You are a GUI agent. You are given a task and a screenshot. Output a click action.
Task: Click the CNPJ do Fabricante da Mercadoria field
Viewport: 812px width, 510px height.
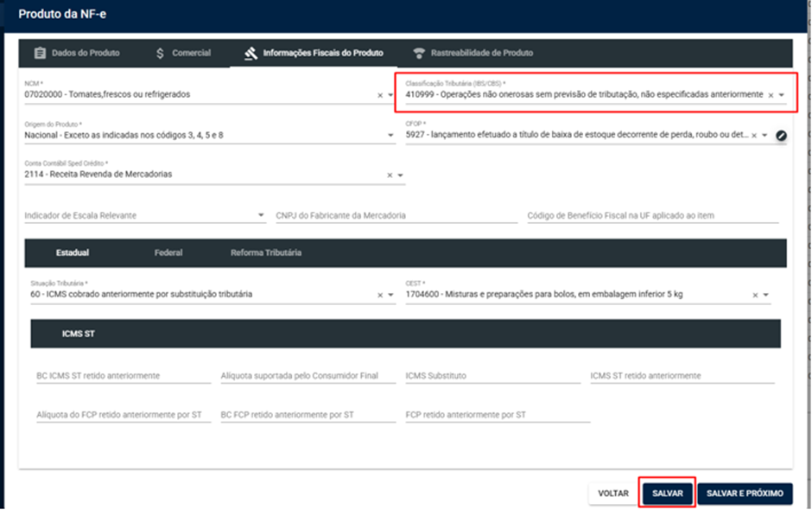[x=396, y=215]
